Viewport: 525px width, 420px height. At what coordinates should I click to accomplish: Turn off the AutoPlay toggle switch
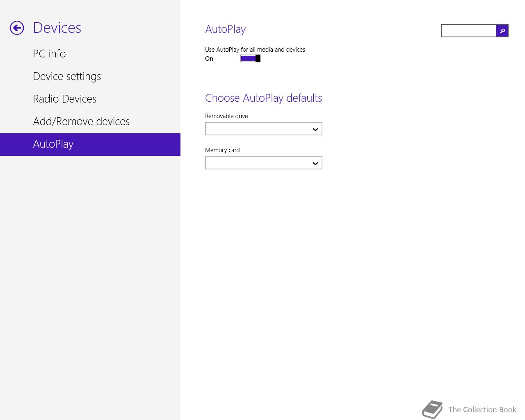[250, 59]
